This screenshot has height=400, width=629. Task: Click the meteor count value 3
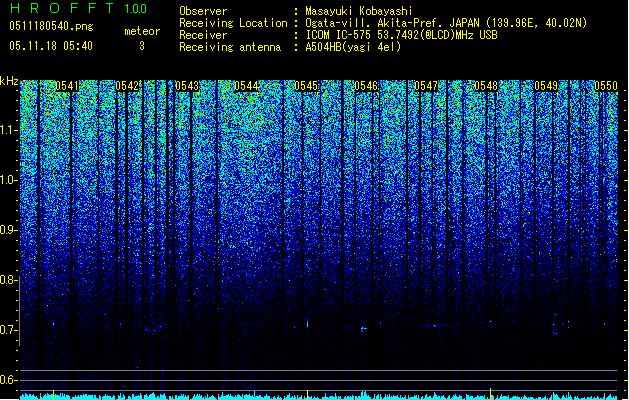(142, 46)
